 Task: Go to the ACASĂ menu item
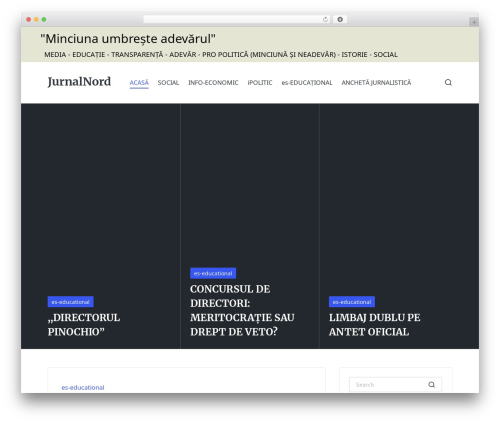139,83
